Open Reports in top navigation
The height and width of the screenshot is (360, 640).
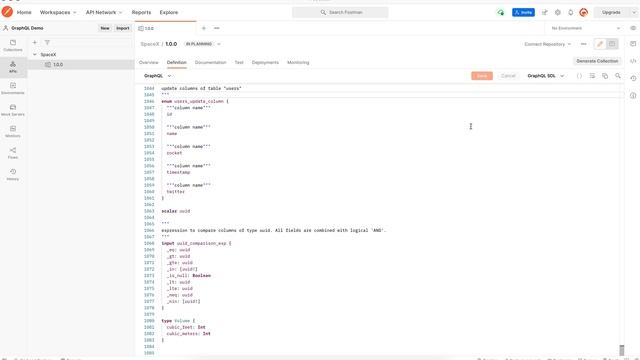tap(141, 12)
